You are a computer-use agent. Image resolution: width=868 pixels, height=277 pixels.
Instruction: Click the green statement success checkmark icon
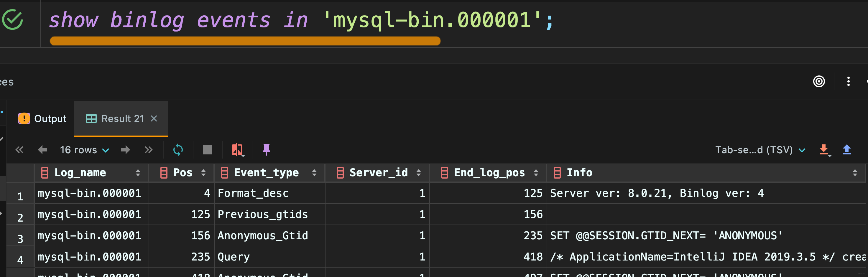click(12, 19)
